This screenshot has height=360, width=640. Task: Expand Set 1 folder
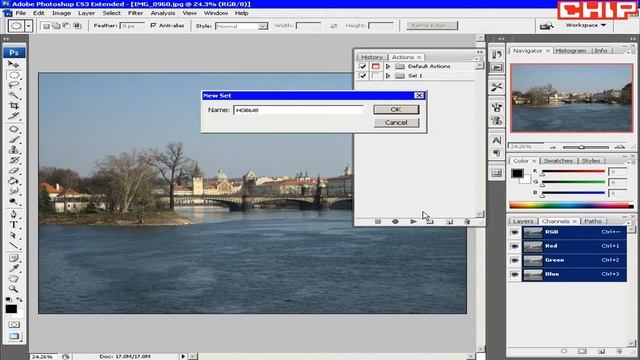[x=388, y=76]
